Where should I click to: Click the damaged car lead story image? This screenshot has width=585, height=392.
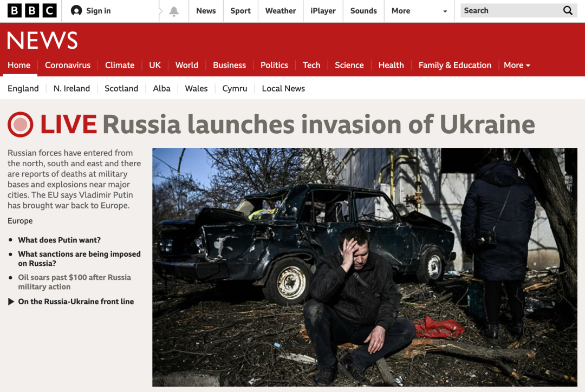pyautogui.click(x=365, y=267)
